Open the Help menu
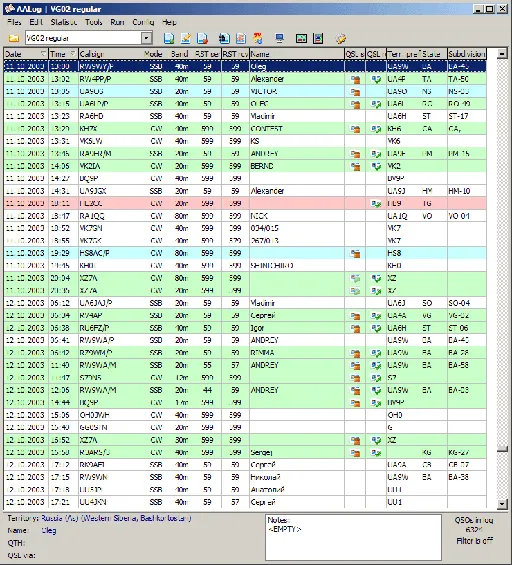 pyautogui.click(x=169, y=22)
